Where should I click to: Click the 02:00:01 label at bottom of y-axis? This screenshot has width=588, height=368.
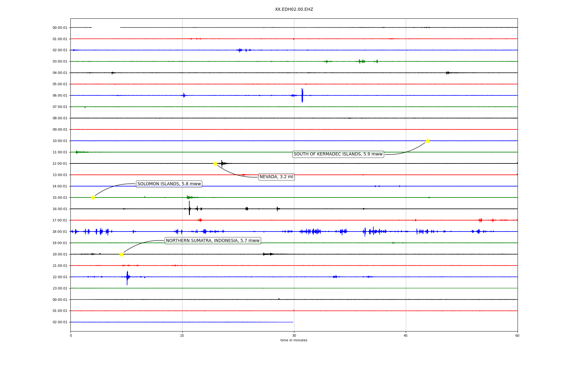(60, 322)
